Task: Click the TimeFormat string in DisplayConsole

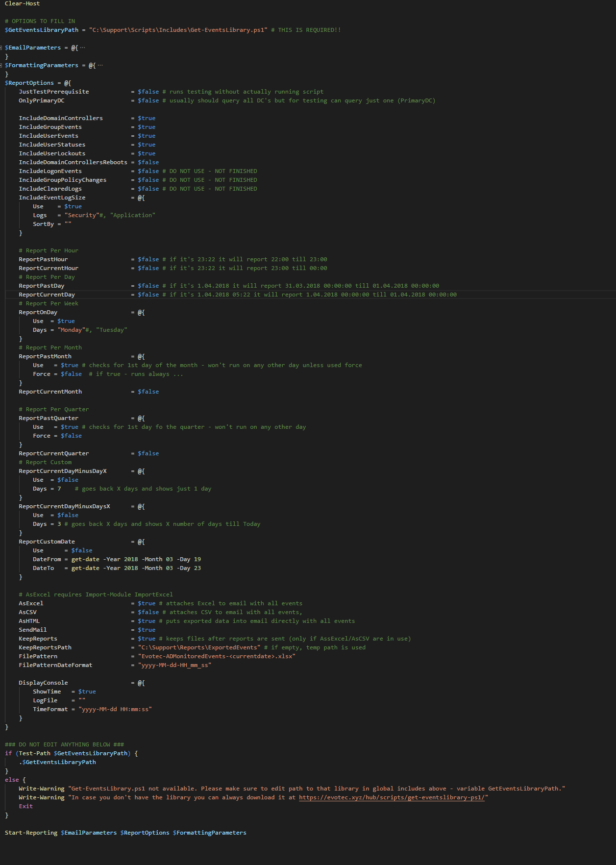Action: pos(115,709)
